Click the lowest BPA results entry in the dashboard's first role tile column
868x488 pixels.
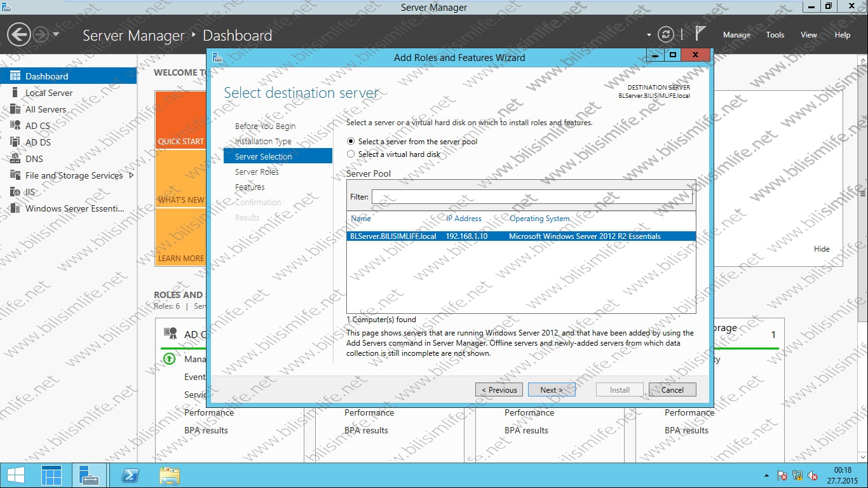(x=206, y=430)
